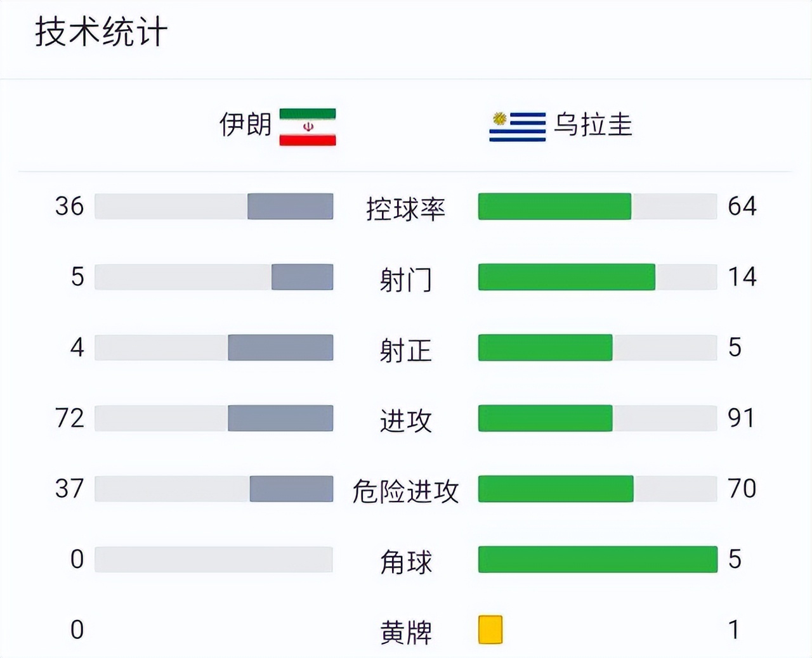Image resolution: width=812 pixels, height=658 pixels.
Task: Click the 危险进攻 stat label
Action: coord(406,491)
